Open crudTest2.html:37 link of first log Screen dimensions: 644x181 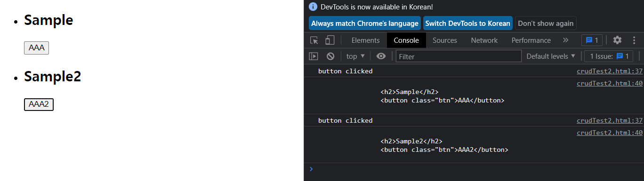[610, 71]
